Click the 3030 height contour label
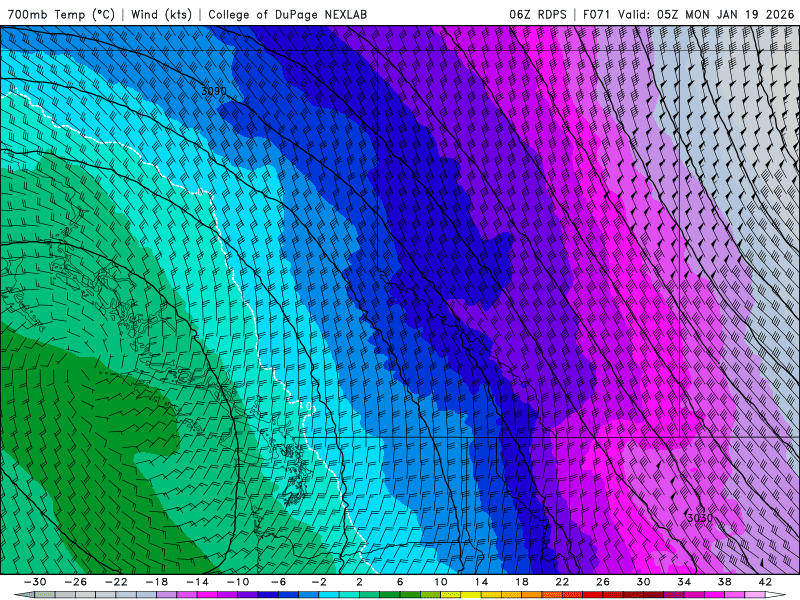Viewport: 800px width, 600px height. [700, 518]
